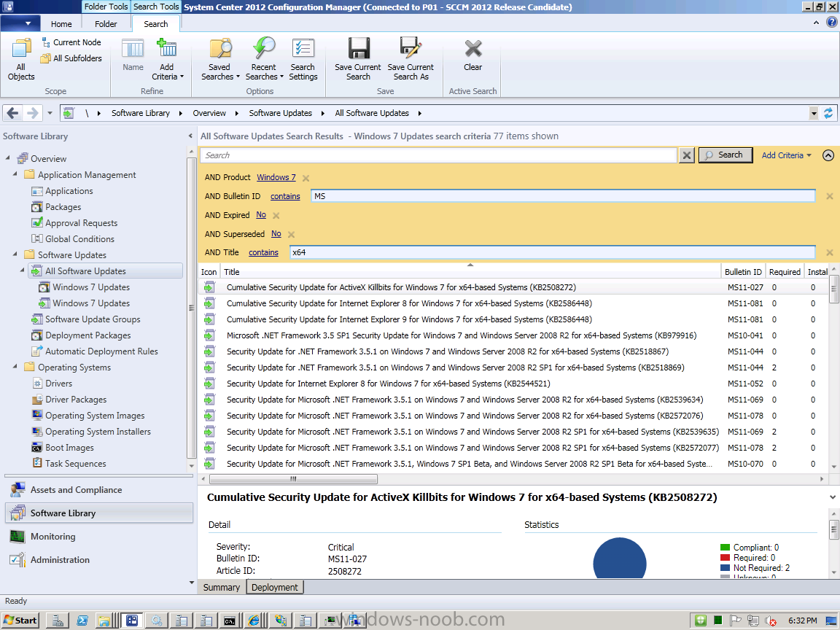Viewport: 840px width, 630px height.
Task: Switch to the Folder ribbon tab
Action: pyautogui.click(x=106, y=24)
